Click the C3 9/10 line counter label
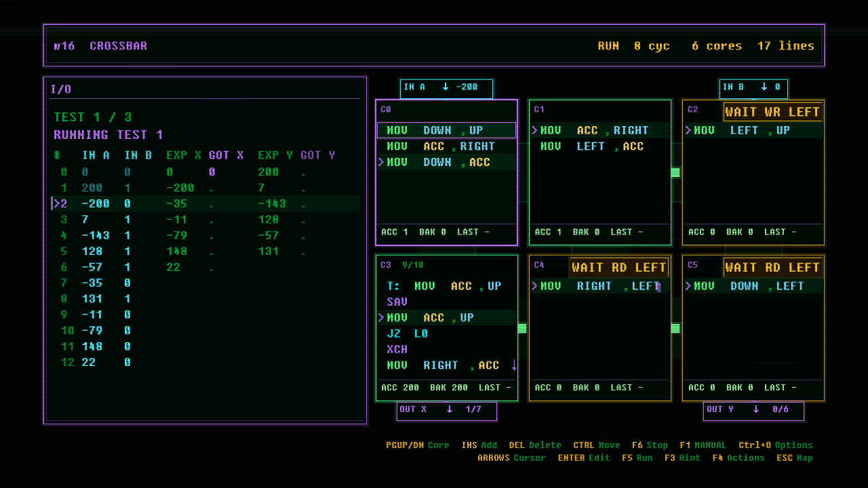 (402, 265)
